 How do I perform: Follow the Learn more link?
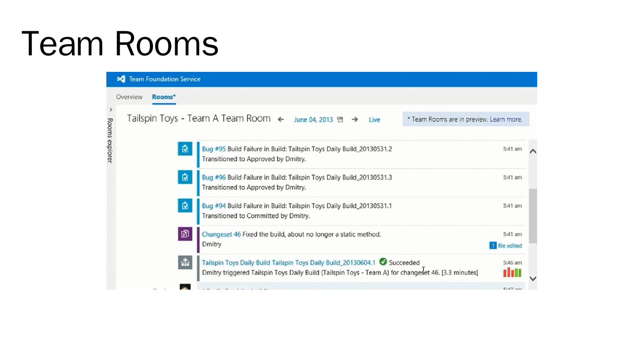(x=506, y=119)
